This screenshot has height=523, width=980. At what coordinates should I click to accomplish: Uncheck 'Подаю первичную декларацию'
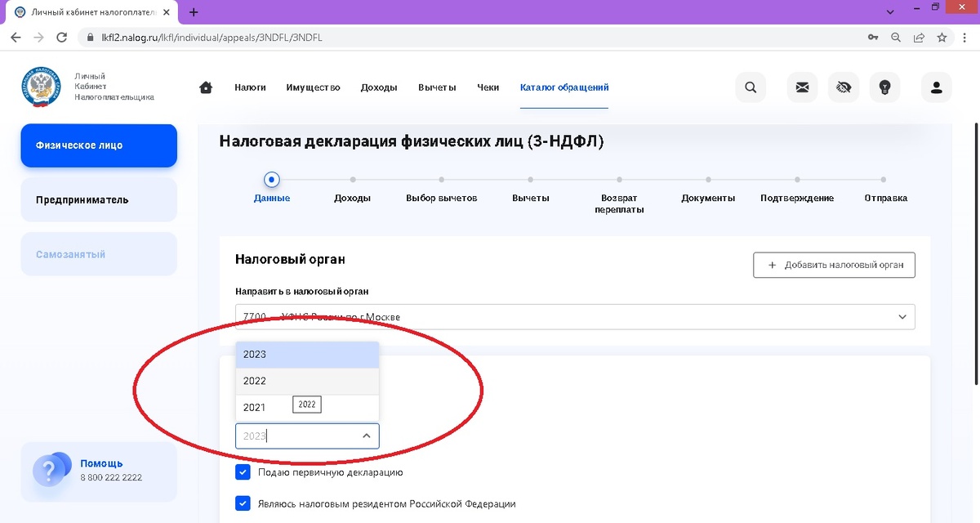243,472
